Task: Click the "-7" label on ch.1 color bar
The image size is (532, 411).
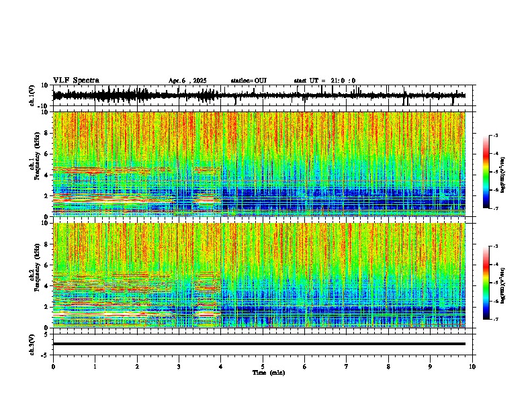Action: [496, 208]
